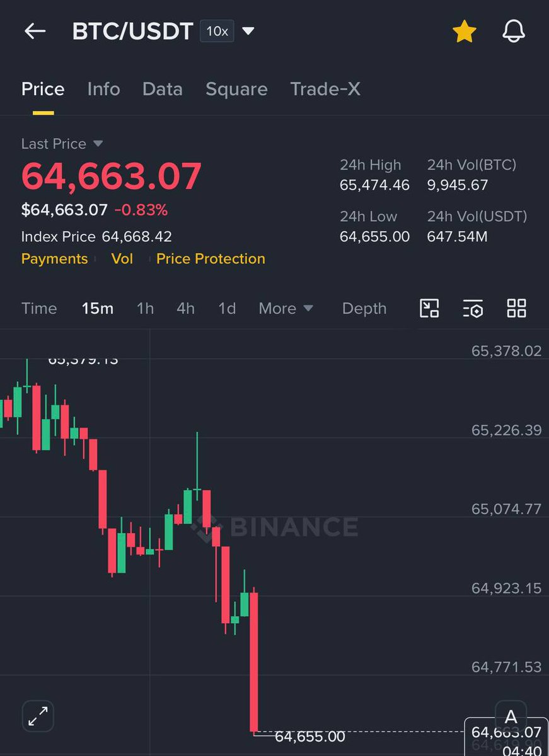This screenshot has height=756, width=549.
Task: Click the Price Protection link
Action: 211,259
